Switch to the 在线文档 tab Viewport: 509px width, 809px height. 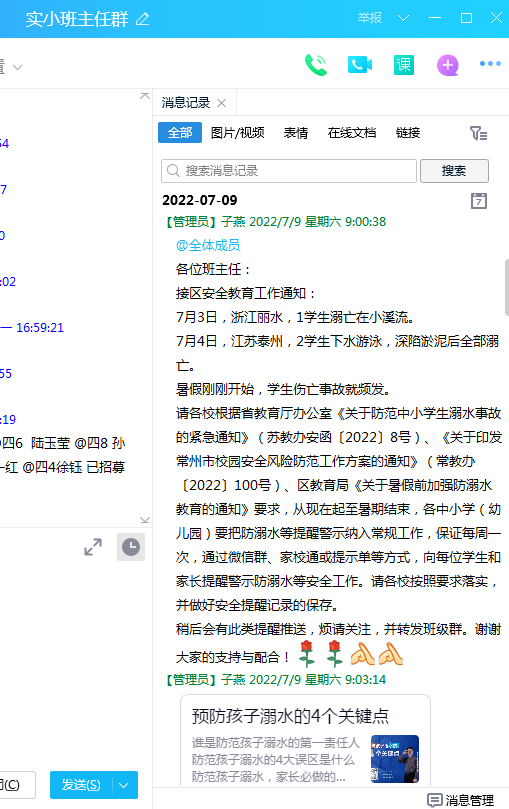coord(352,133)
